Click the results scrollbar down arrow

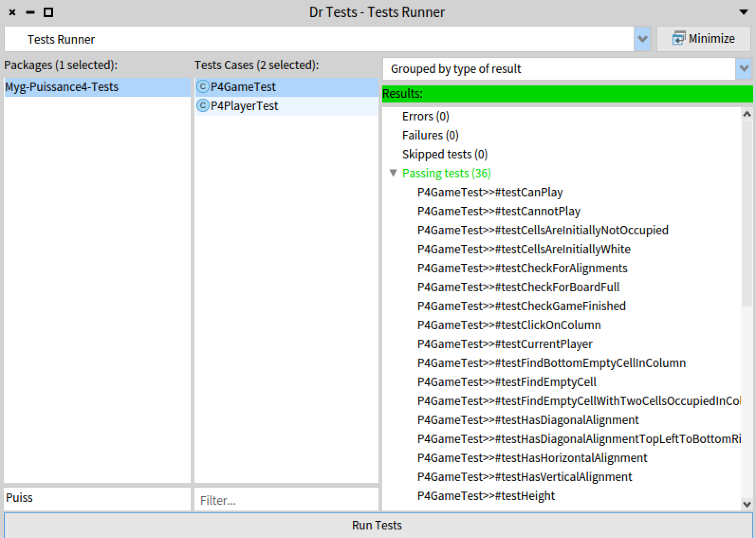(747, 504)
